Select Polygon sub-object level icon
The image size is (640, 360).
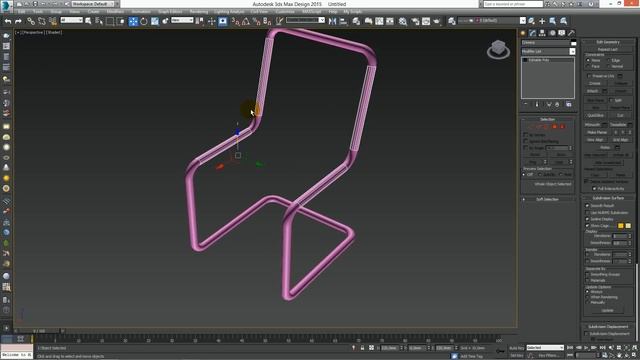coord(554,127)
